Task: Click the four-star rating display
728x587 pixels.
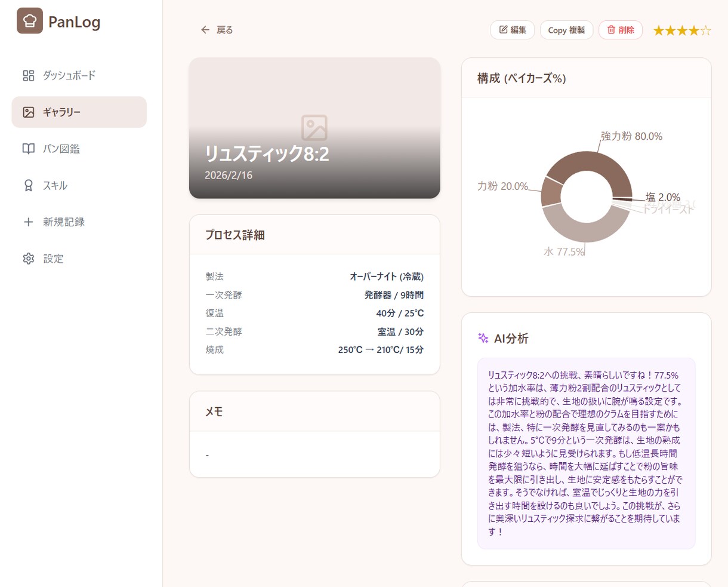Action: click(682, 30)
